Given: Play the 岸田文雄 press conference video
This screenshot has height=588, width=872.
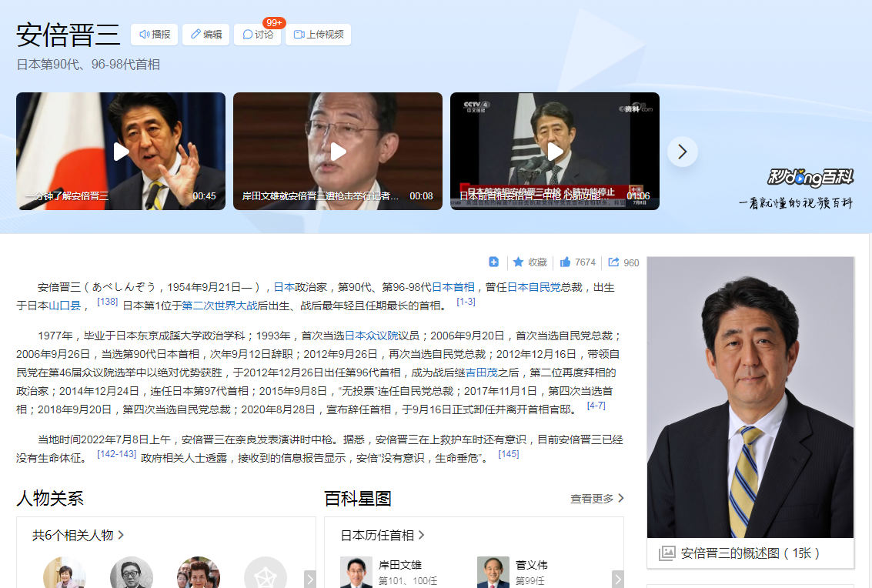Looking at the screenshot, I should (x=338, y=151).
